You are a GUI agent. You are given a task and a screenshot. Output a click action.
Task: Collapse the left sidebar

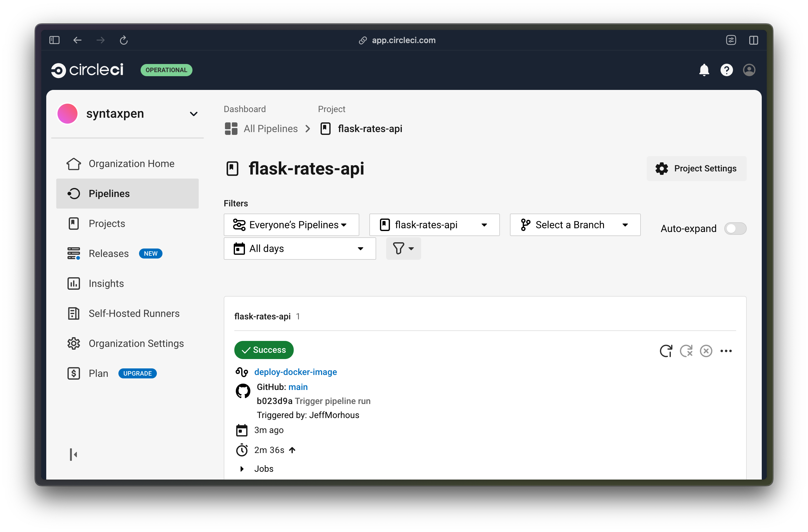(x=73, y=454)
